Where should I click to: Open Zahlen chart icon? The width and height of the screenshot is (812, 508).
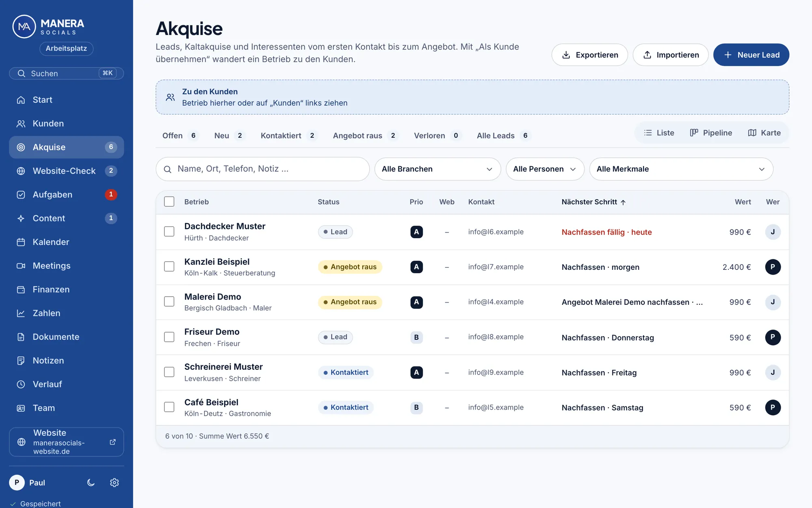tap(21, 313)
